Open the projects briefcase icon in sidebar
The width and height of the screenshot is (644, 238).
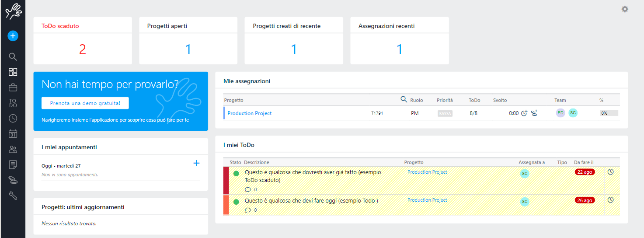[x=13, y=87]
